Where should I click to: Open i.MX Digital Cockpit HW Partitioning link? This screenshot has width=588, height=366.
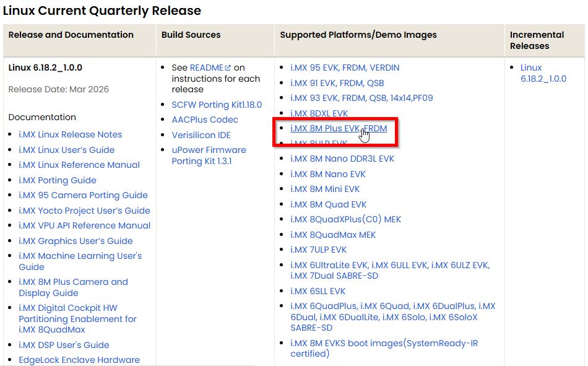pyautogui.click(x=77, y=319)
